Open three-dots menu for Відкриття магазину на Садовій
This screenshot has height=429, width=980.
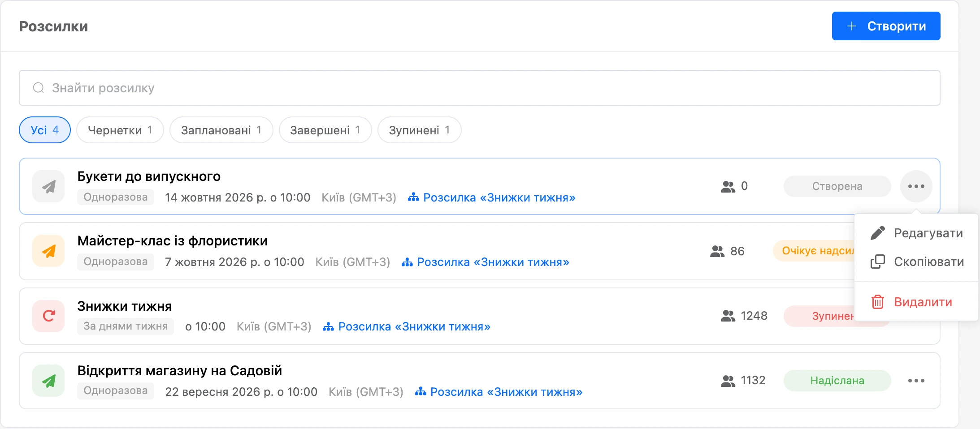[x=916, y=381]
